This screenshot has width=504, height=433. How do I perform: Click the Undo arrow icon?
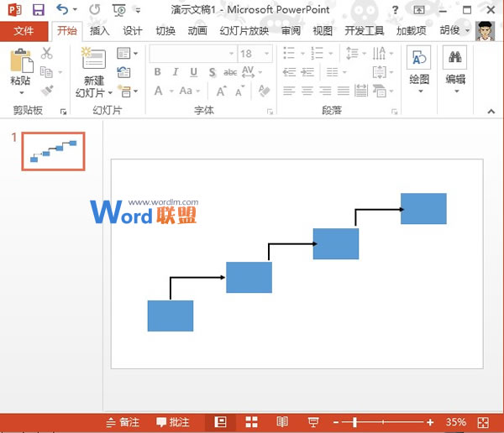tap(62, 9)
